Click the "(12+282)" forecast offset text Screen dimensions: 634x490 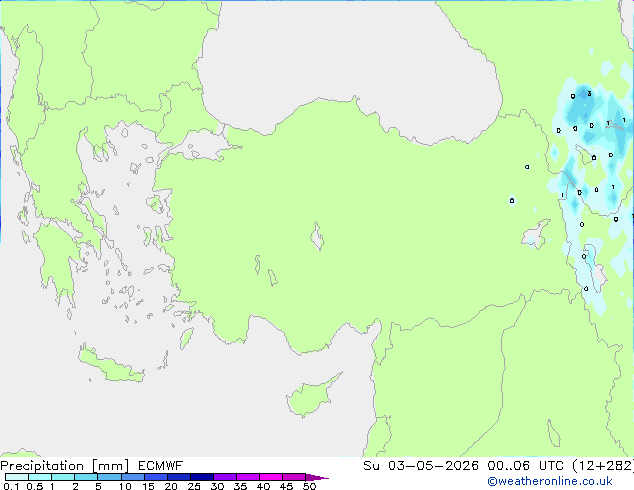603,466
